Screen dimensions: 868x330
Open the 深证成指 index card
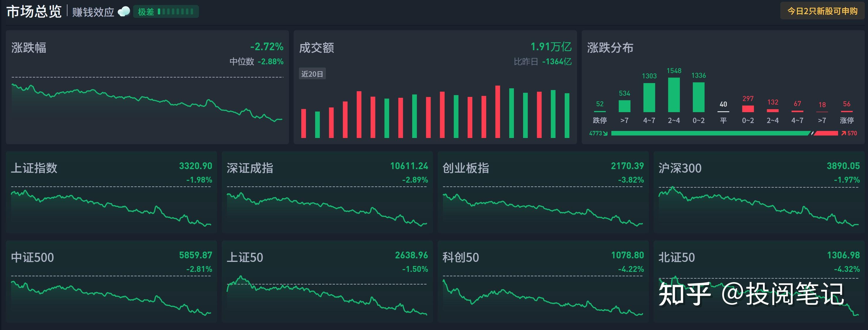(x=327, y=192)
